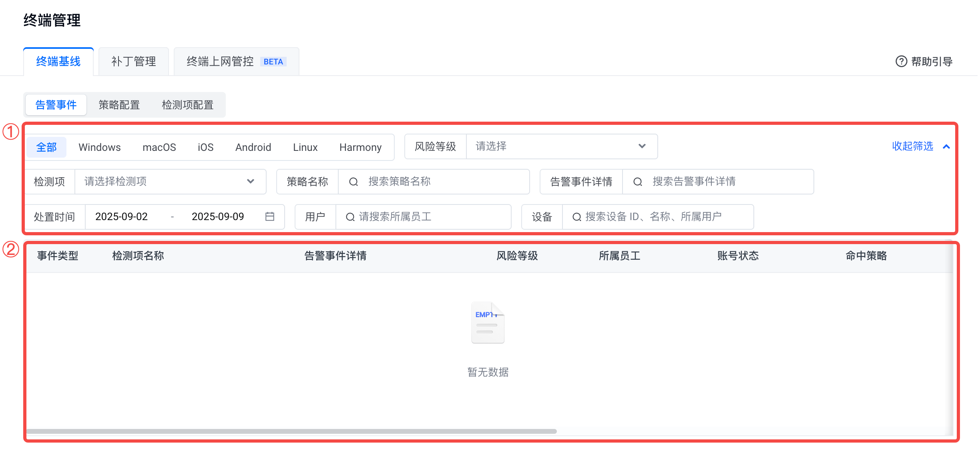Image resolution: width=980 pixels, height=473 pixels.
Task: Select the 全部 platform filter
Action: pos(46,147)
